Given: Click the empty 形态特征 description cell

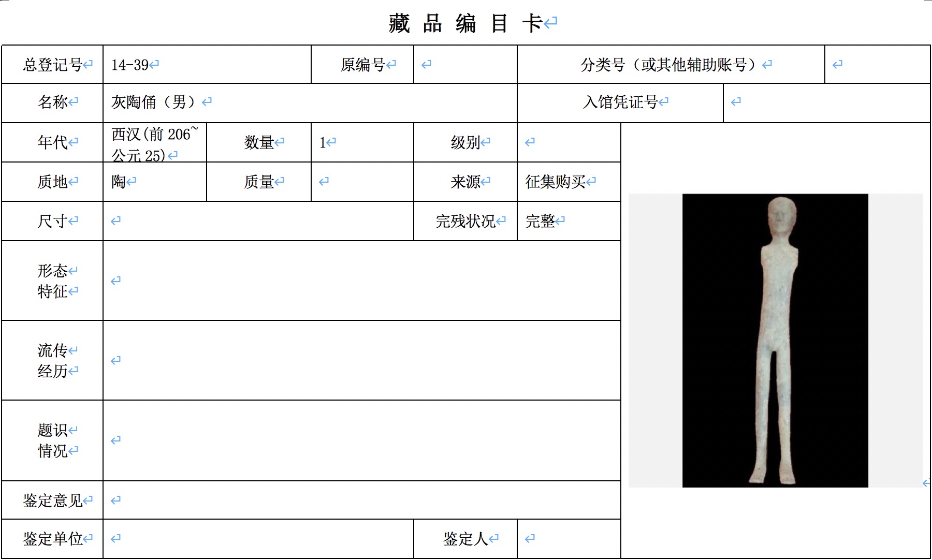Looking at the screenshot, I should tap(362, 281).
